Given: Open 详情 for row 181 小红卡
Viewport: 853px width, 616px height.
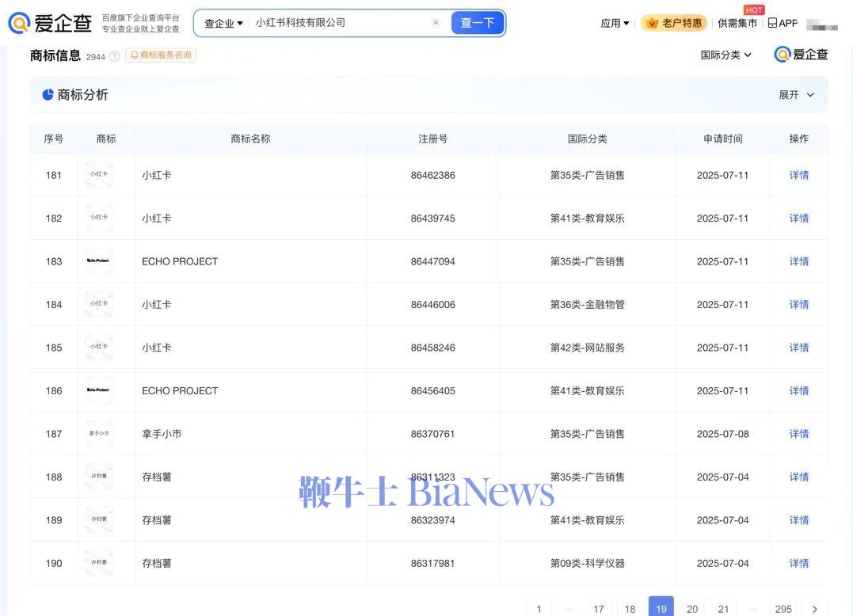Looking at the screenshot, I should (798, 175).
